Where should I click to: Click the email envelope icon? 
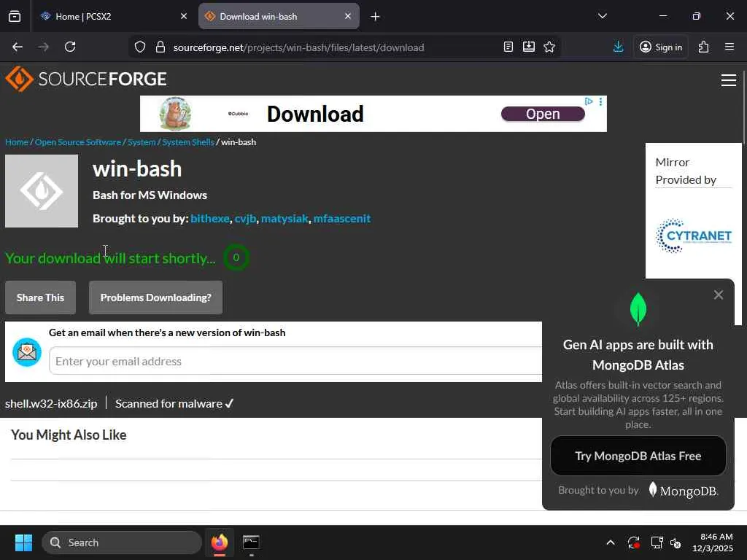coord(27,352)
